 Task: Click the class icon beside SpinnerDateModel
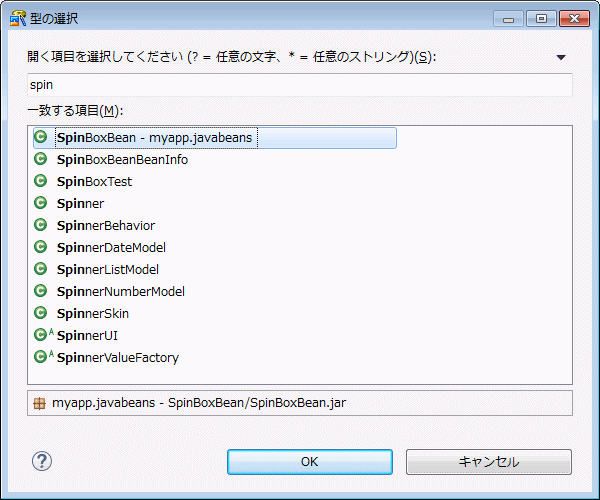pyautogui.click(x=41, y=247)
